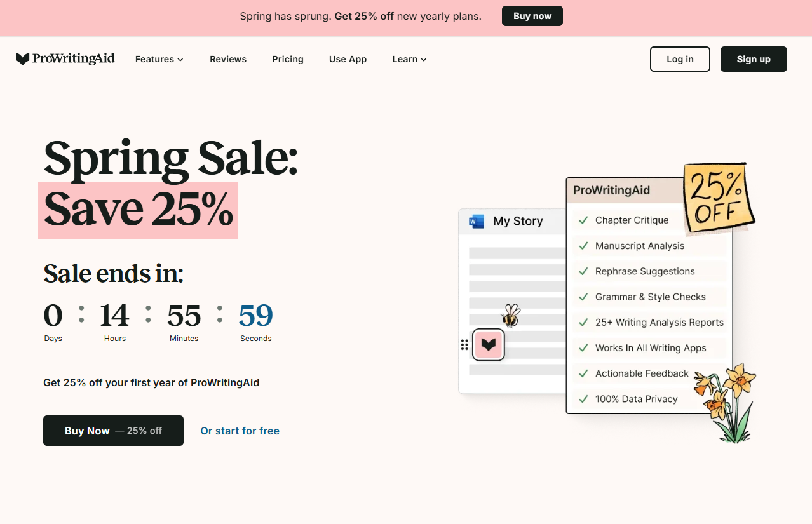Click the six-dot drag handle icon
Viewport: 812px width, 524px height.
tap(464, 345)
